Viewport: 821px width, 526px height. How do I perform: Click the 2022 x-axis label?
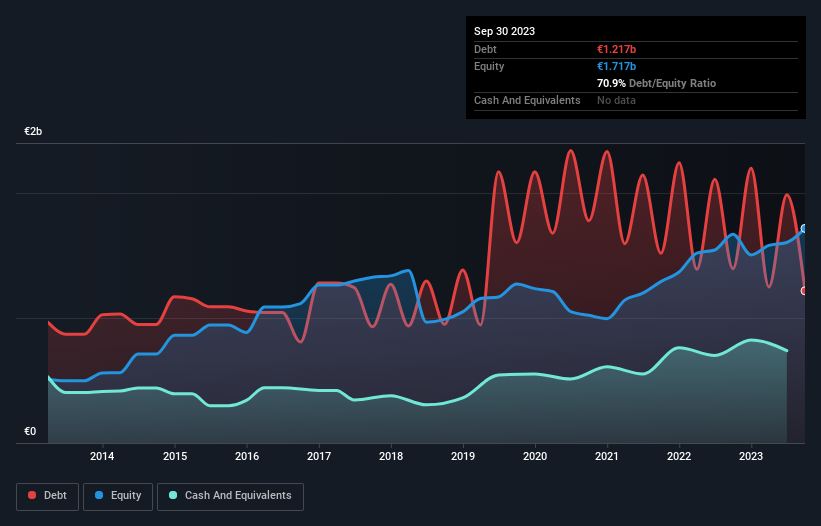[x=679, y=456]
